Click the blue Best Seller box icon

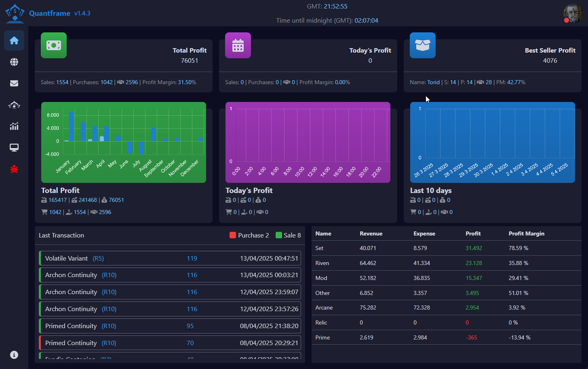point(423,45)
